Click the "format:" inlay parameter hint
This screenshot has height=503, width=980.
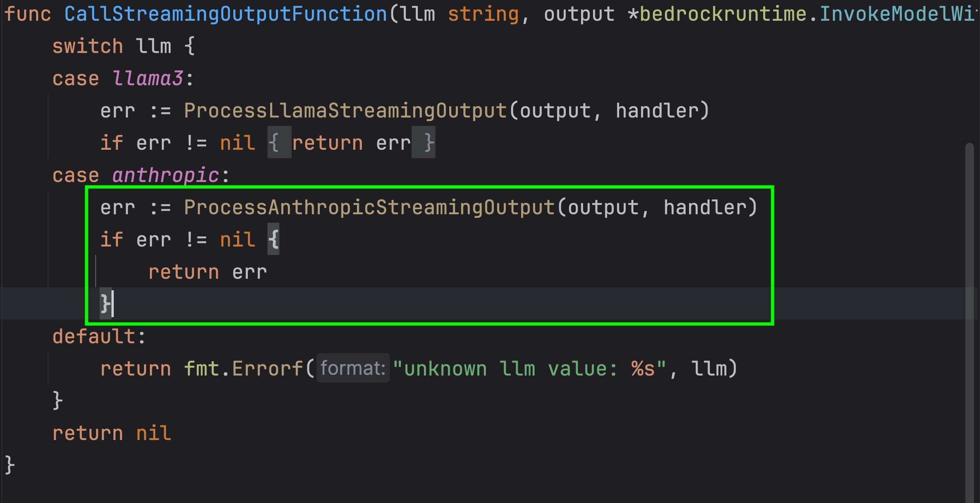353,369
